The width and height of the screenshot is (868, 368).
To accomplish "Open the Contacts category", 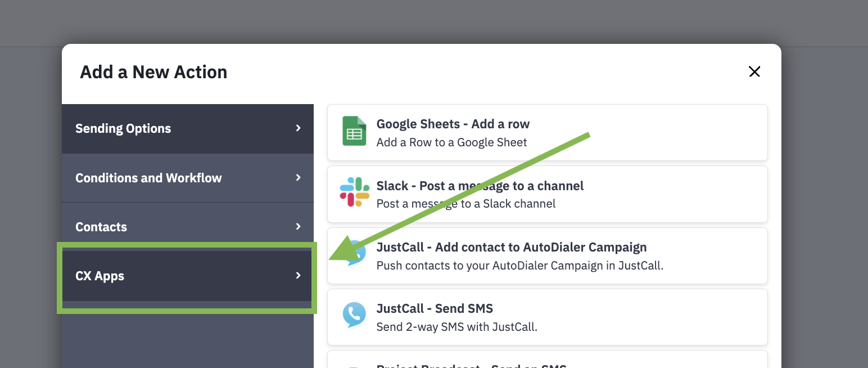I will 188,227.
